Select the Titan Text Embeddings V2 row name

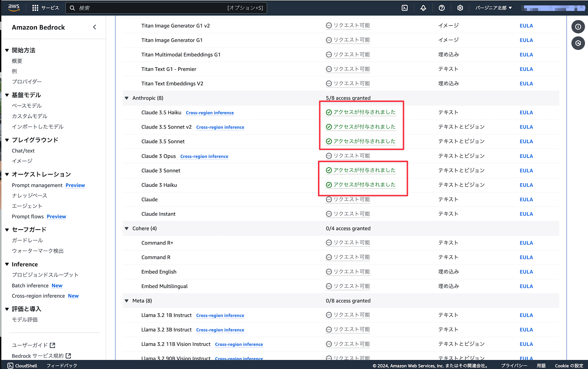point(172,84)
